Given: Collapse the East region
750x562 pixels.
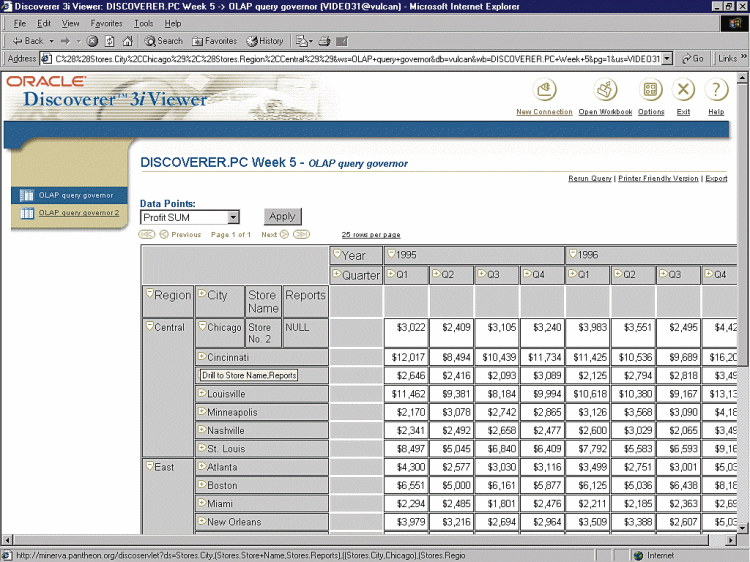Looking at the screenshot, I should (x=150, y=465).
